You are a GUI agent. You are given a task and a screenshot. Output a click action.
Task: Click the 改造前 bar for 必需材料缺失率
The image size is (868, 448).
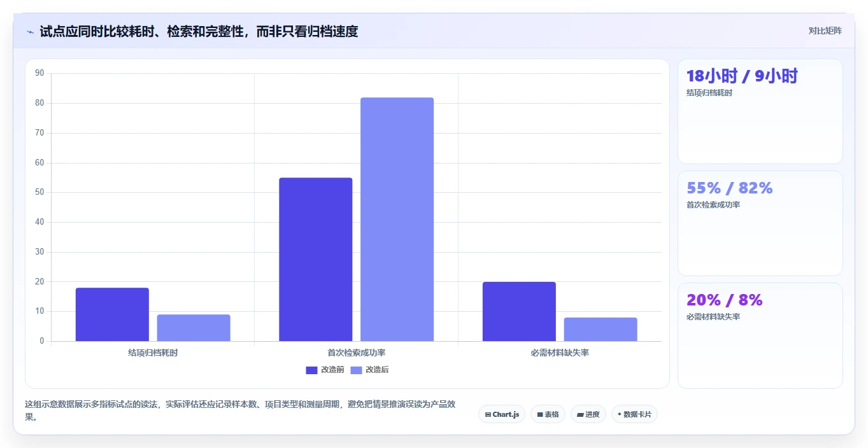click(519, 312)
